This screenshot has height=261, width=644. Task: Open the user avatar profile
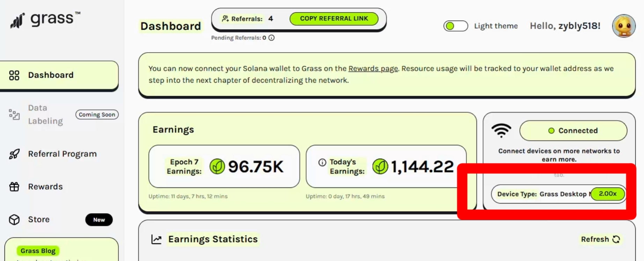623,26
